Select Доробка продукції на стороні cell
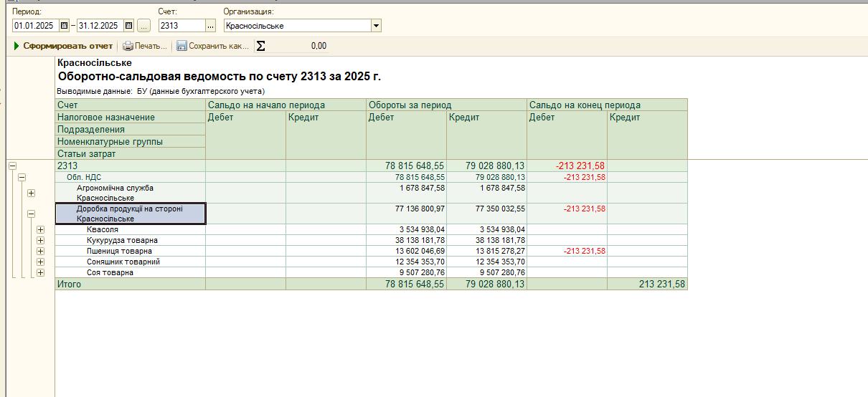 coord(131,214)
